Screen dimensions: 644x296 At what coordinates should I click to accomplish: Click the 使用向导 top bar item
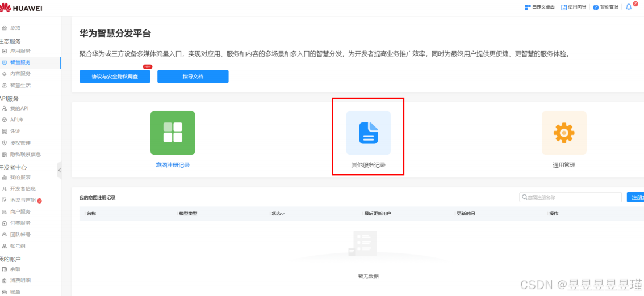click(574, 7)
